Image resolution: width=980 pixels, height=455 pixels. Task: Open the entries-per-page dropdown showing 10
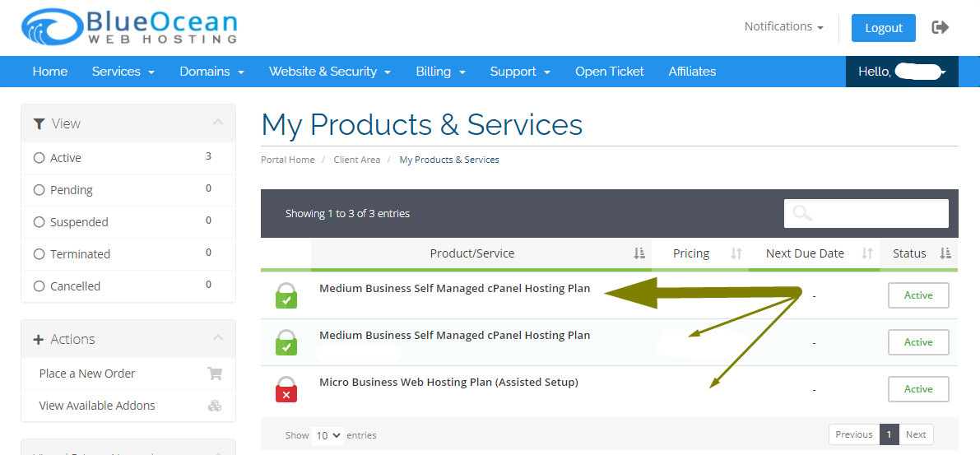328,435
